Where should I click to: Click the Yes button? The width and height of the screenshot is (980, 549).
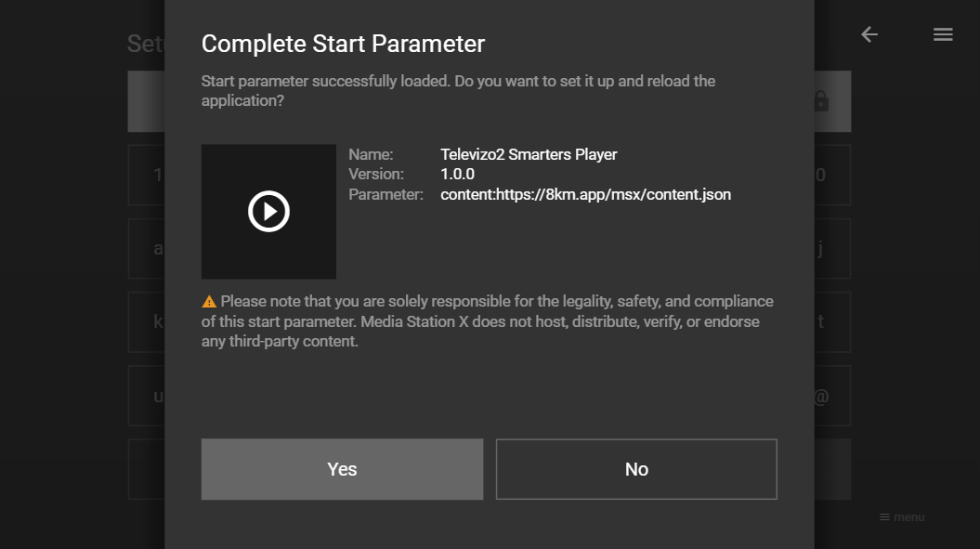(342, 469)
